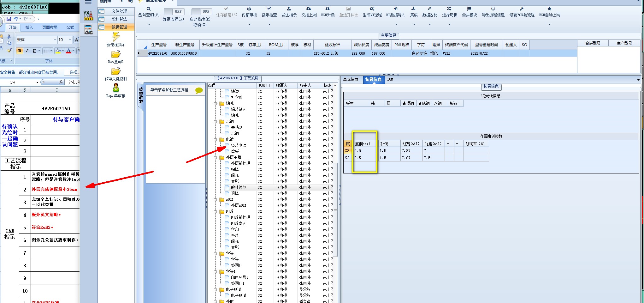Collapse the 电镀 folder node
The width and height of the screenshot is (644, 303).
click(x=216, y=140)
